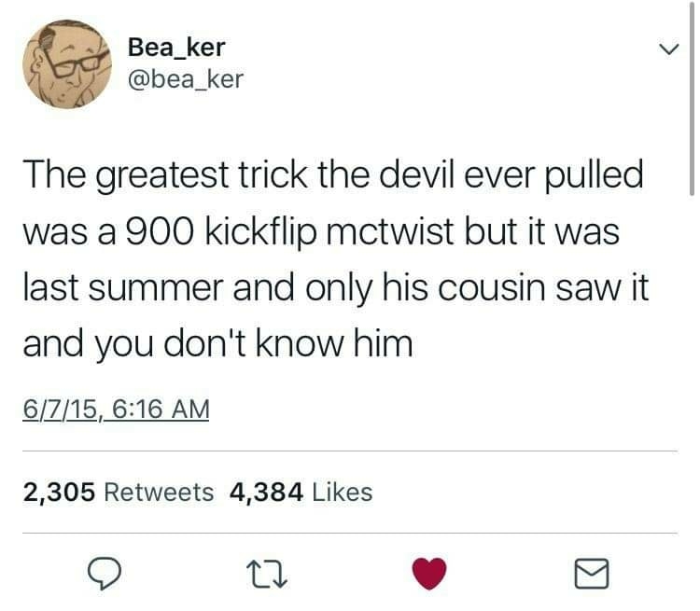Unlike the tweet via red heart
The width and height of the screenshot is (700, 611).
(429, 574)
